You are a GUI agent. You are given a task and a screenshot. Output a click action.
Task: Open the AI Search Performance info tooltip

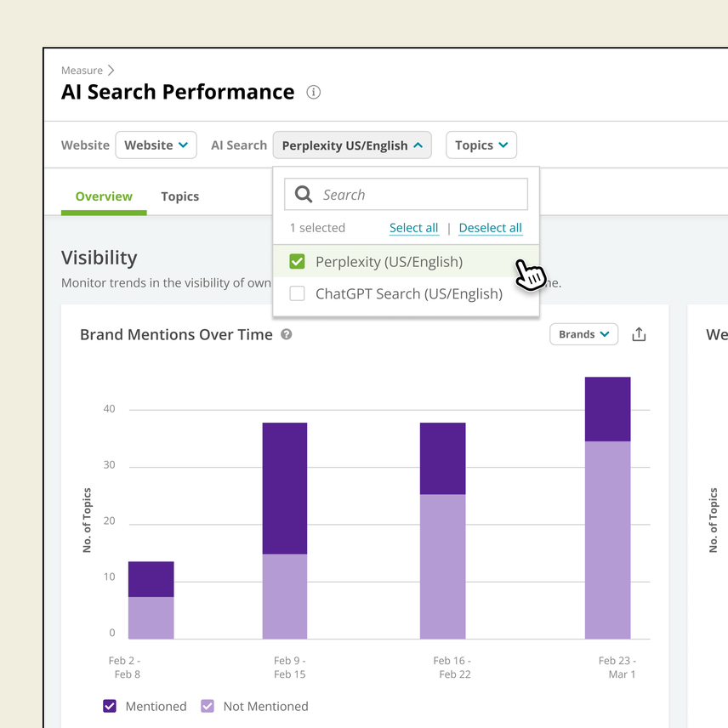click(x=313, y=93)
